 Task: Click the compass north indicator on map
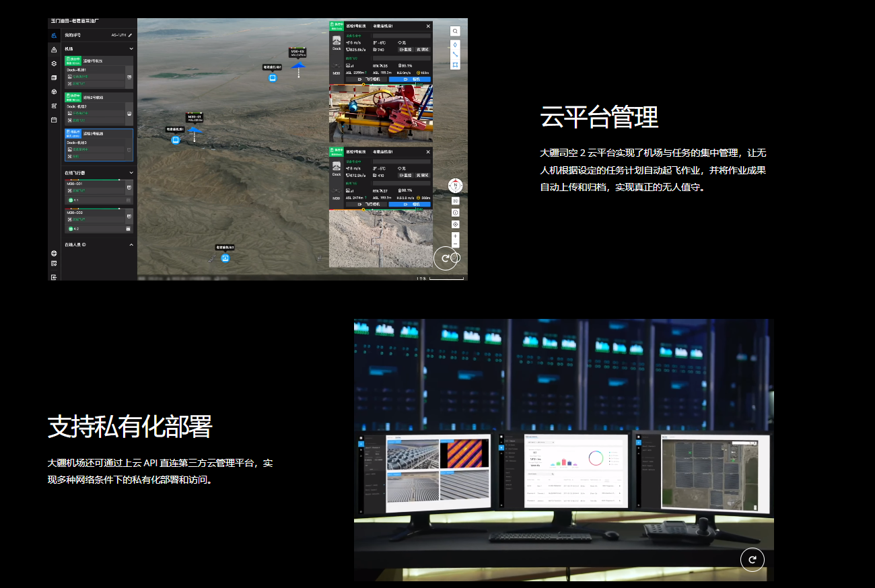pos(455,186)
